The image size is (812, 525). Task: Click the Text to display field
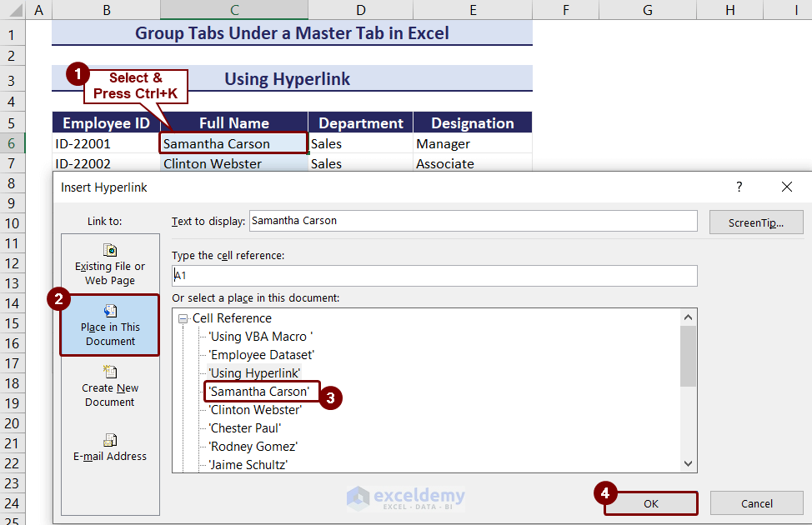point(473,221)
